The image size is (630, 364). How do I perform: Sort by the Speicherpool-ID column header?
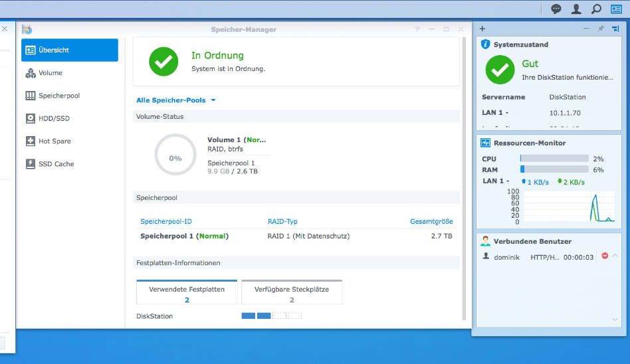(x=166, y=221)
